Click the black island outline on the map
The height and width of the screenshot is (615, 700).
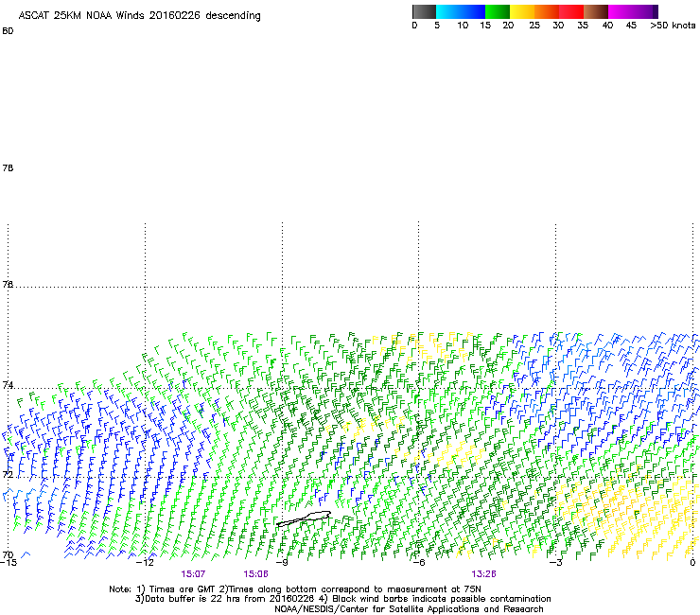click(304, 518)
